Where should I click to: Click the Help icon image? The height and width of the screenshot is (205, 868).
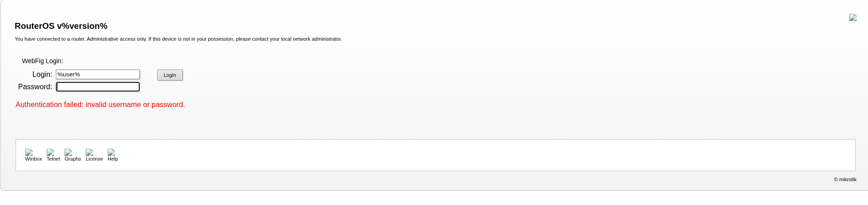[111, 152]
